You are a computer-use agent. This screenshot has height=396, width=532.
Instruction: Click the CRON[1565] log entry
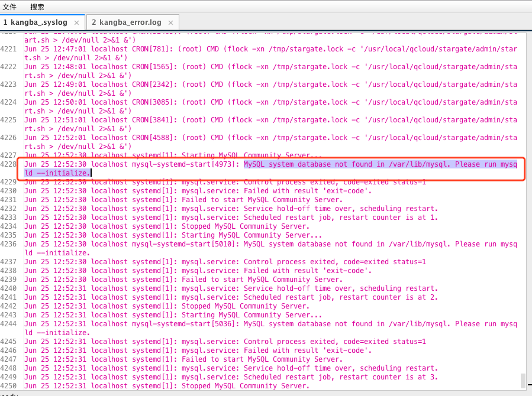pyautogui.click(x=271, y=71)
